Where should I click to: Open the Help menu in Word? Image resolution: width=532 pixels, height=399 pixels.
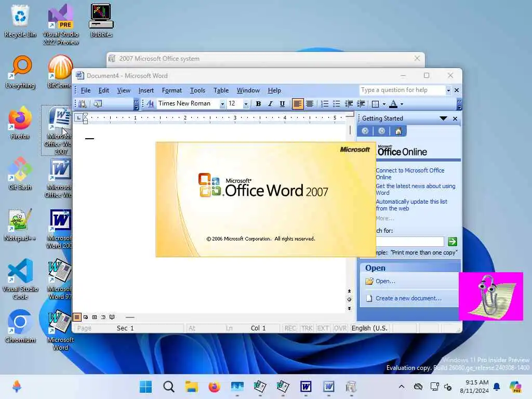[274, 90]
